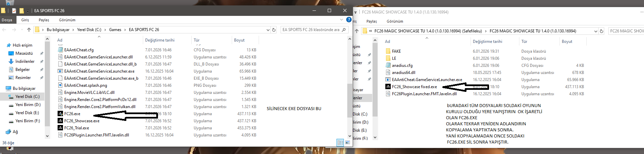Select the EAAntiCheat.GameServiceLauncher.dll_b file

[100, 64]
